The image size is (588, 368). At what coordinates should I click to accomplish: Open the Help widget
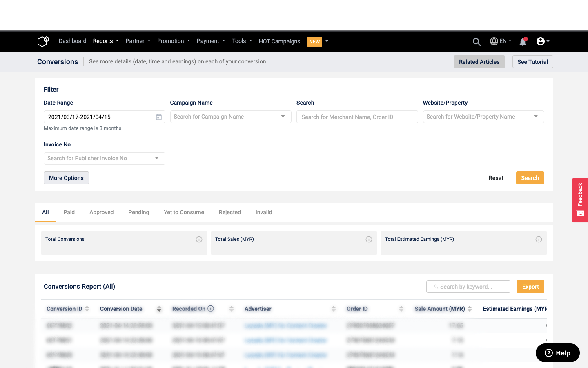point(557,352)
